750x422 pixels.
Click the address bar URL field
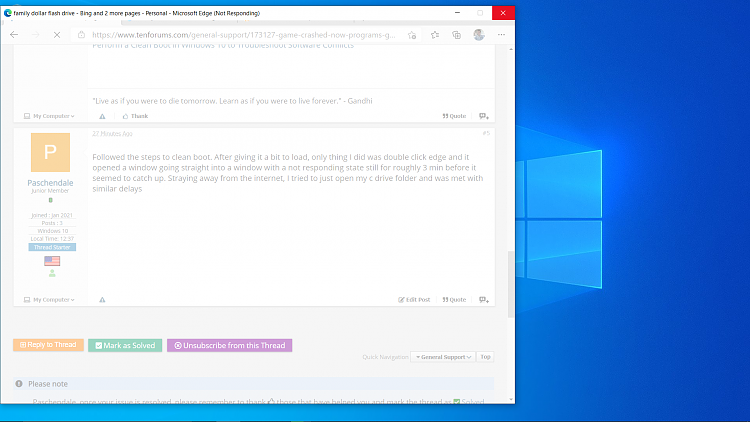point(244,35)
